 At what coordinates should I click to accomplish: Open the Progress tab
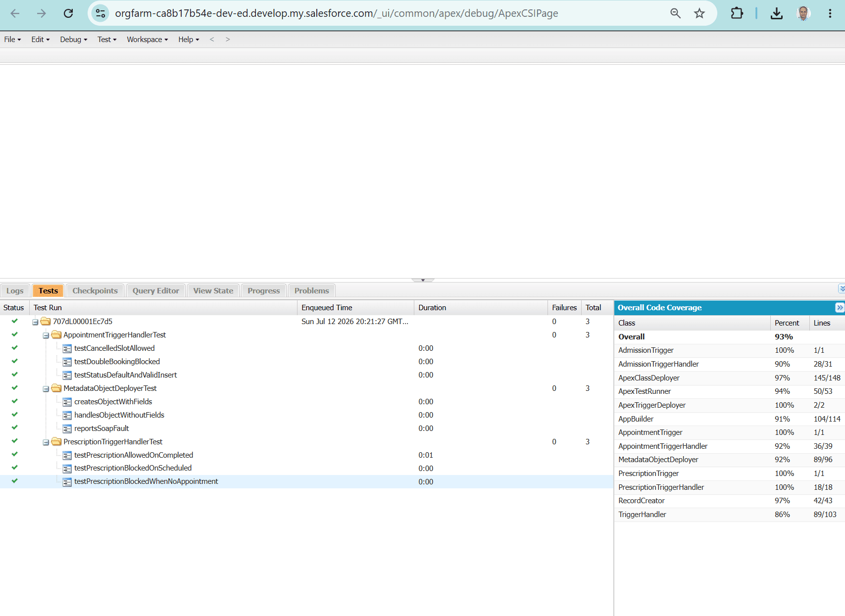coord(264,291)
